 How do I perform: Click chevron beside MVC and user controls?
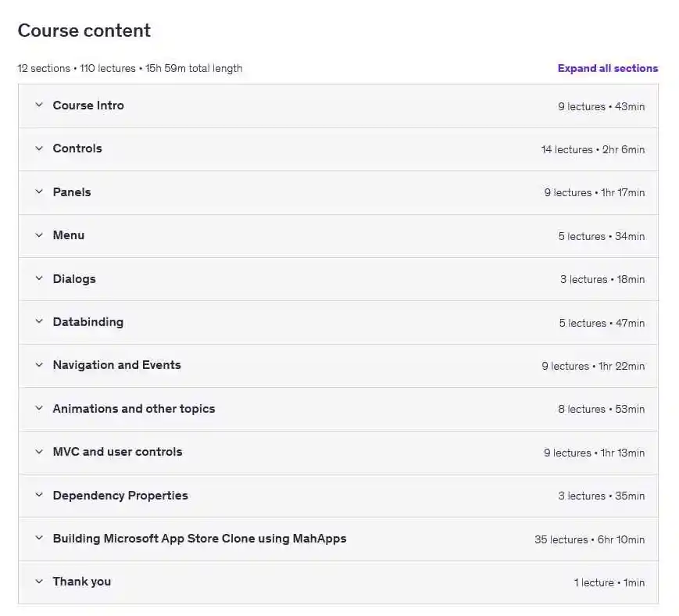(x=38, y=452)
